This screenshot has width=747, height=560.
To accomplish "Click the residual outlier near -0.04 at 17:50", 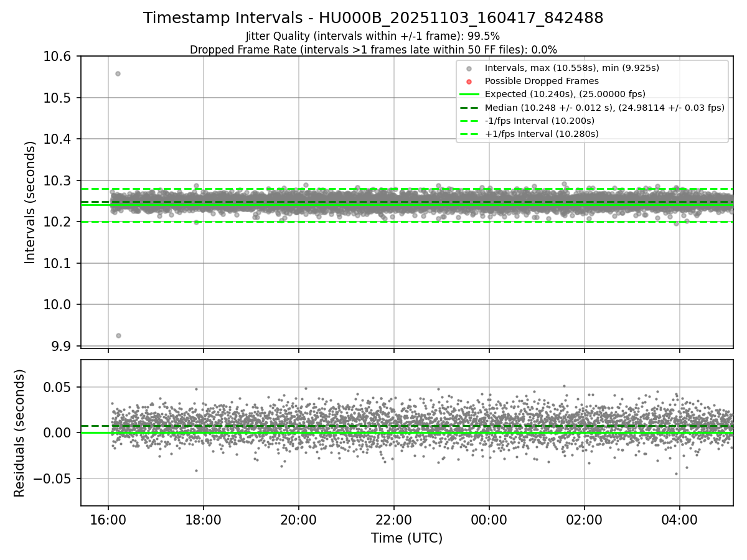I will pos(196,470).
